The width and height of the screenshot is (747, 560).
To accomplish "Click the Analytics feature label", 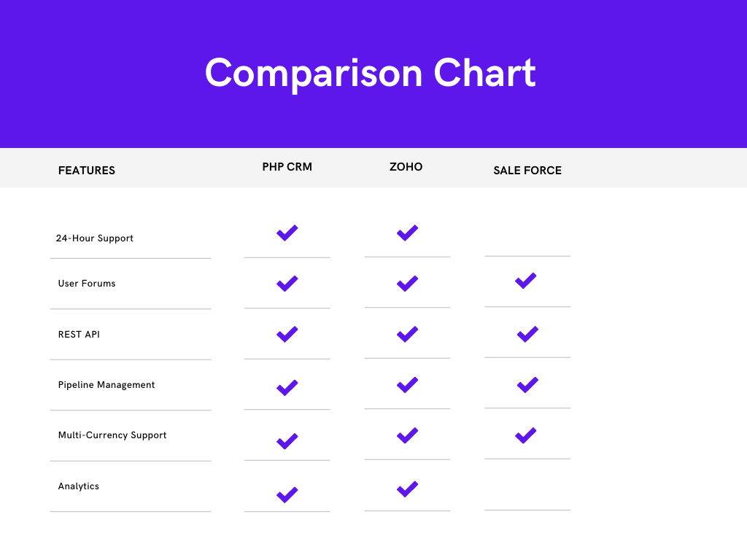I will (x=79, y=486).
